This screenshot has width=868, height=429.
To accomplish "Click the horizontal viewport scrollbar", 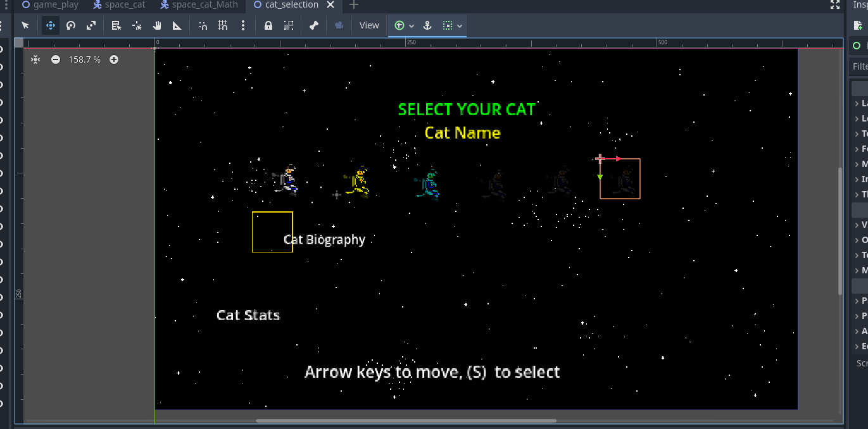I will pos(406,421).
